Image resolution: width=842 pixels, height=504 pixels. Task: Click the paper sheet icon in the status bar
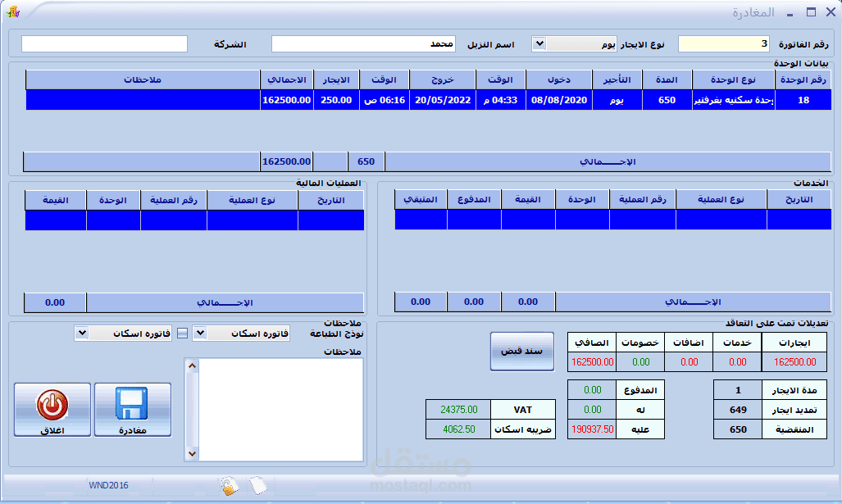(x=257, y=485)
